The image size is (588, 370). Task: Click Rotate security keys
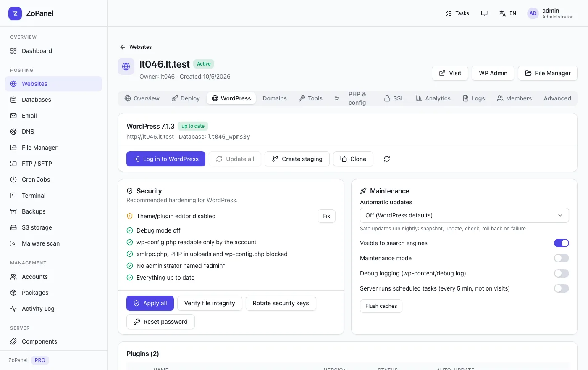(281, 303)
